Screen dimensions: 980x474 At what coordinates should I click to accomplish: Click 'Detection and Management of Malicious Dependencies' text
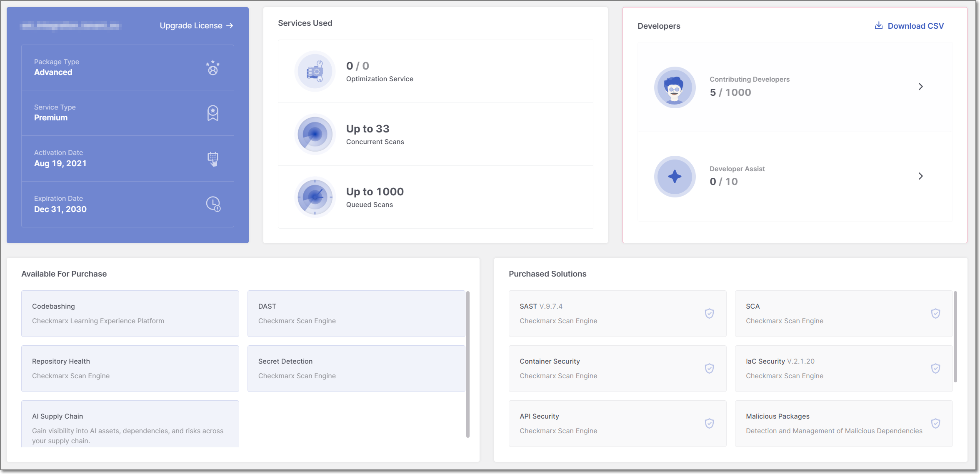[x=834, y=431]
